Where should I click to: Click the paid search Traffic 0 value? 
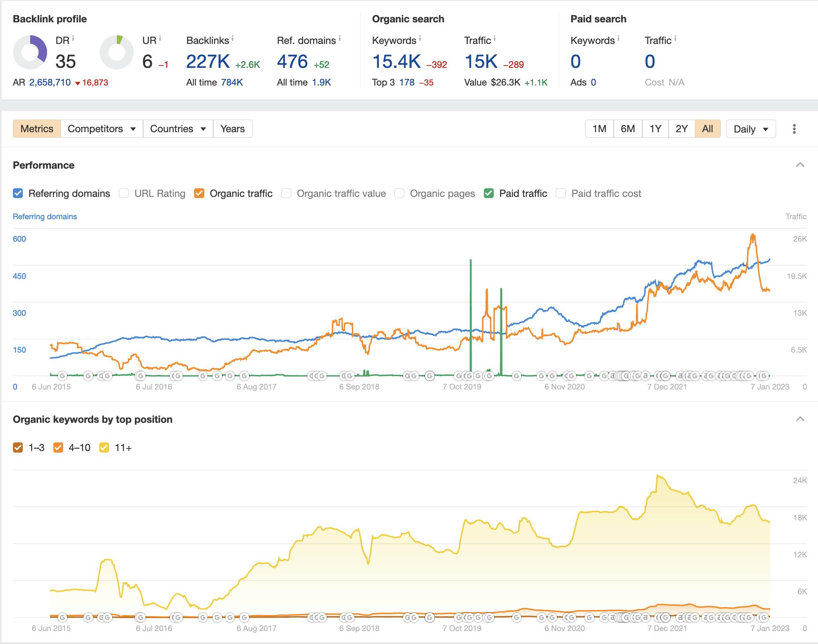[650, 62]
